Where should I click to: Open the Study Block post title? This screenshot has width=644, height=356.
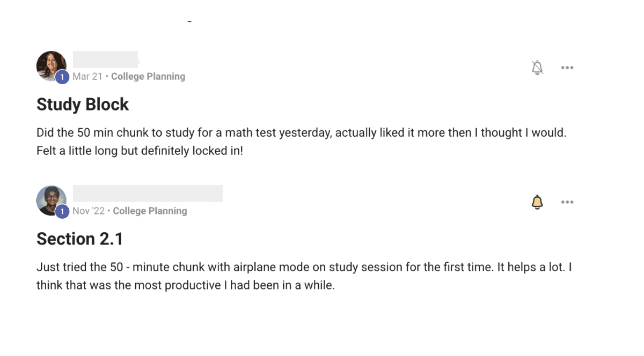(x=83, y=104)
